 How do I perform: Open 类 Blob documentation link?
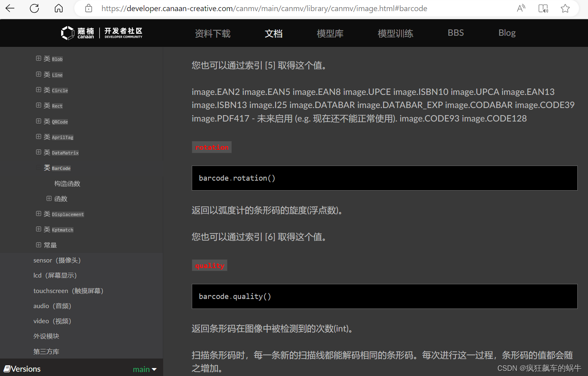tap(53, 59)
